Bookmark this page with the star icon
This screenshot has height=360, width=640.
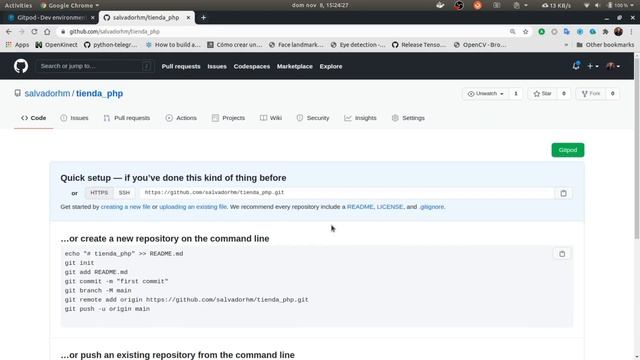coord(525,31)
